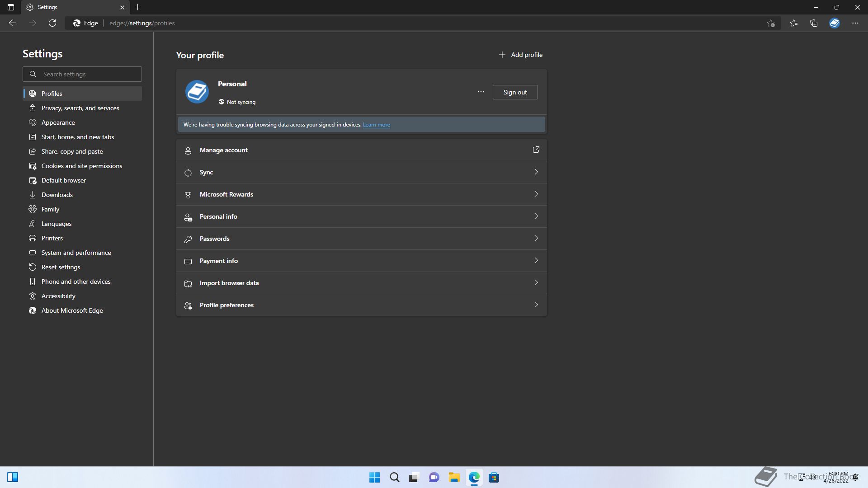Click the Personal profile more-options ellipsis

tap(481, 92)
